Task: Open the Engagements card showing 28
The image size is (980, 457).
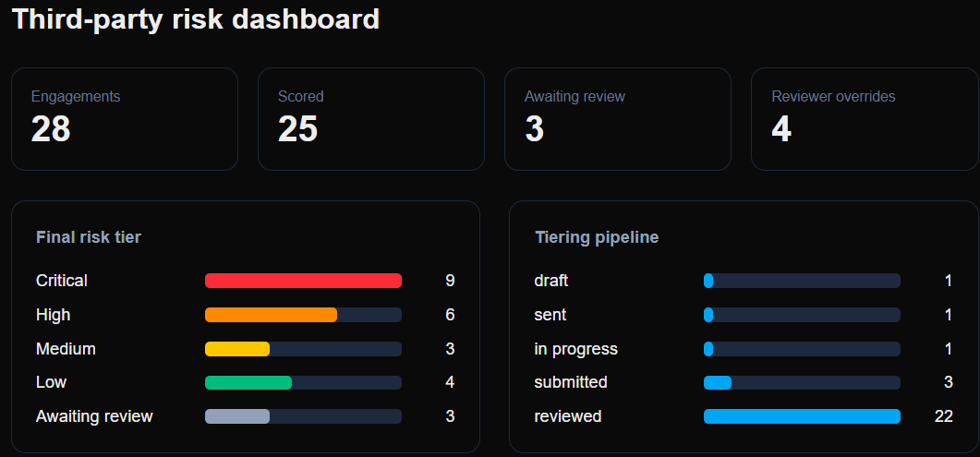Action: (125, 118)
